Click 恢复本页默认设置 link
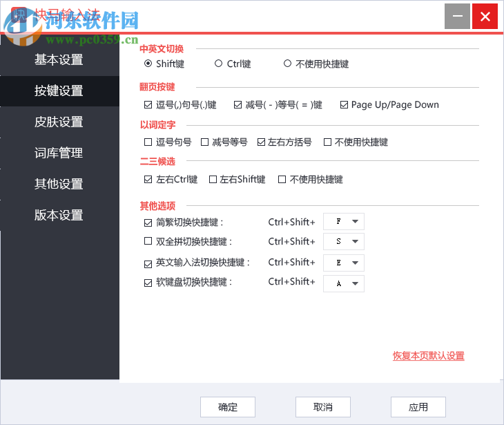The height and width of the screenshot is (425, 504). (x=429, y=356)
